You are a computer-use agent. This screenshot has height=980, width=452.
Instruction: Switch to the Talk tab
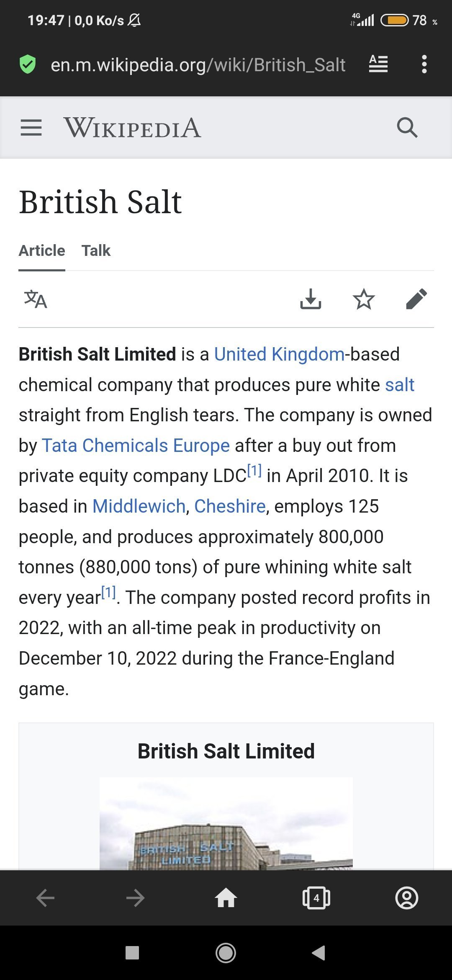[x=96, y=250]
